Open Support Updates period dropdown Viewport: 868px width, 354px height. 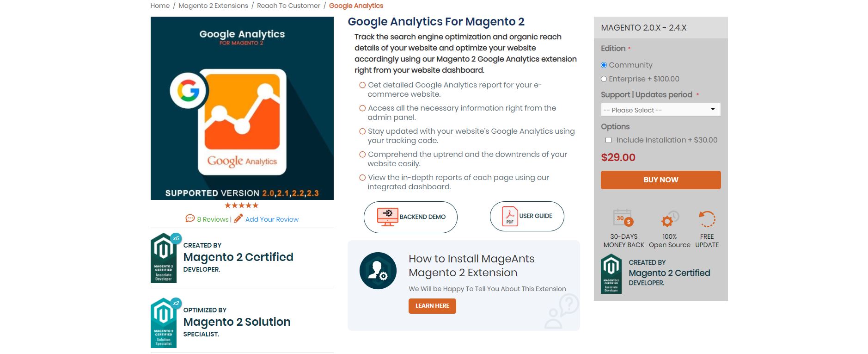[660, 110]
